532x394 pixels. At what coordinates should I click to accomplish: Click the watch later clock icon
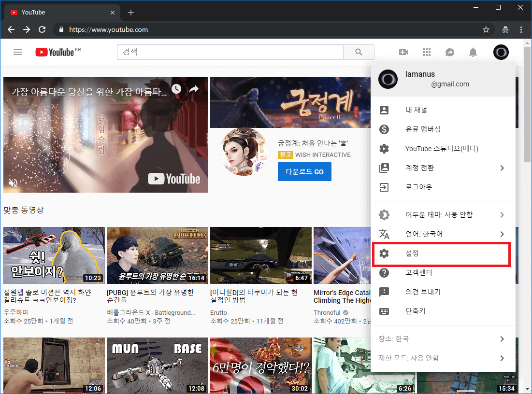click(176, 89)
